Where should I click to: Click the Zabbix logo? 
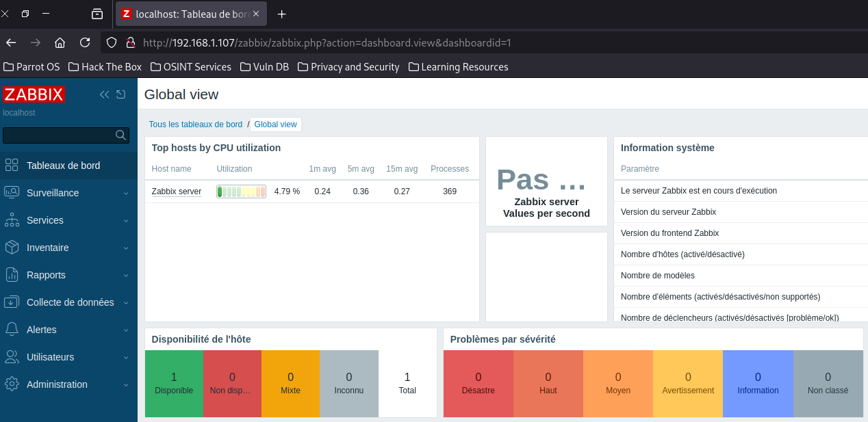pos(34,94)
